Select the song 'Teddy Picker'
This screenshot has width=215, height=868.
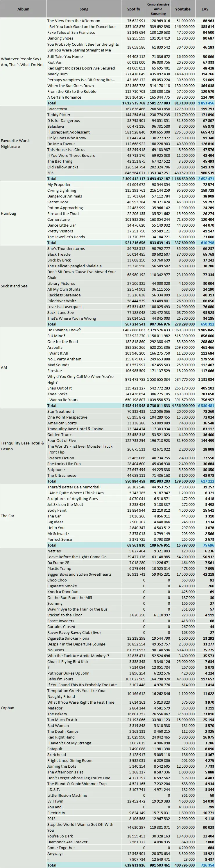point(59,115)
